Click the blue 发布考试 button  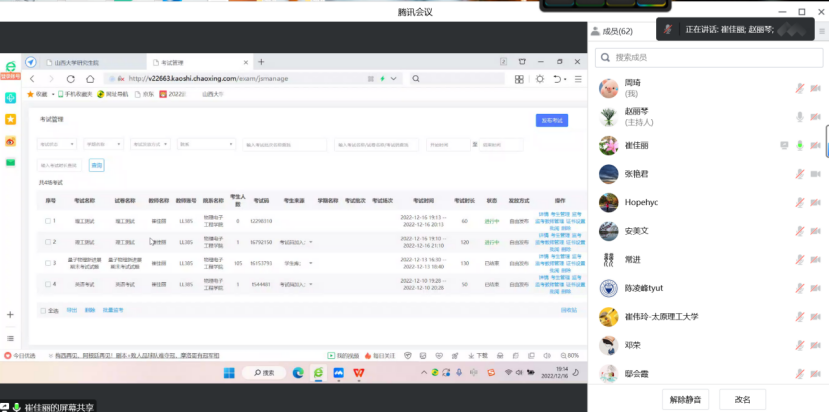[x=551, y=120]
